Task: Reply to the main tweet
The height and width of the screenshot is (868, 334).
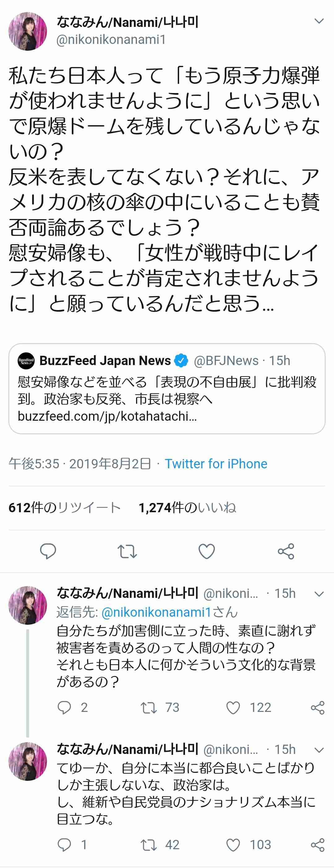Action: point(48,551)
